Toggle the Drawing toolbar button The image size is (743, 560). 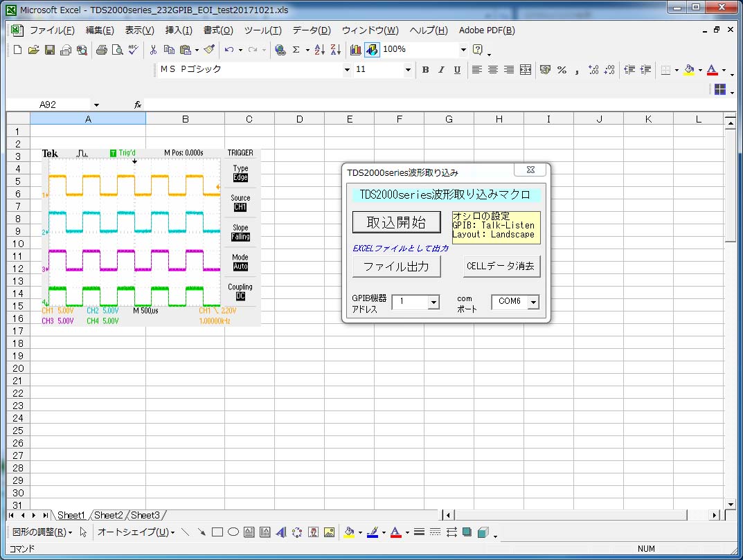click(372, 50)
